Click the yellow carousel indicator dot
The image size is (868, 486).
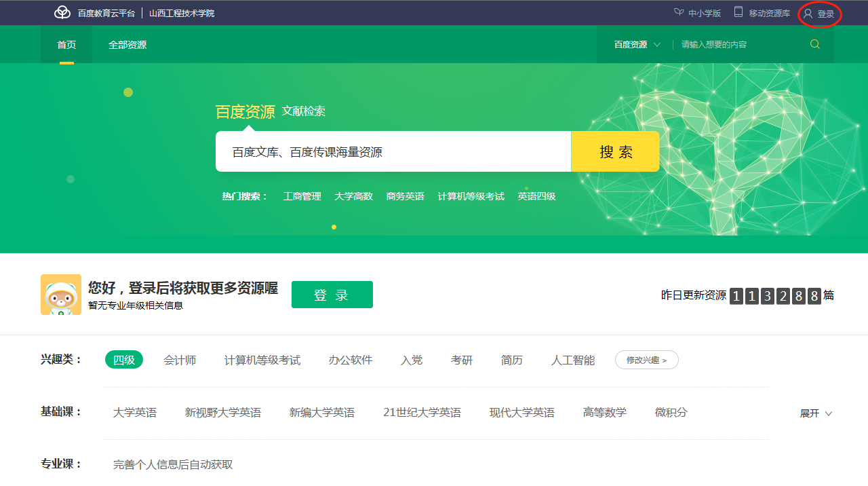[334, 227]
